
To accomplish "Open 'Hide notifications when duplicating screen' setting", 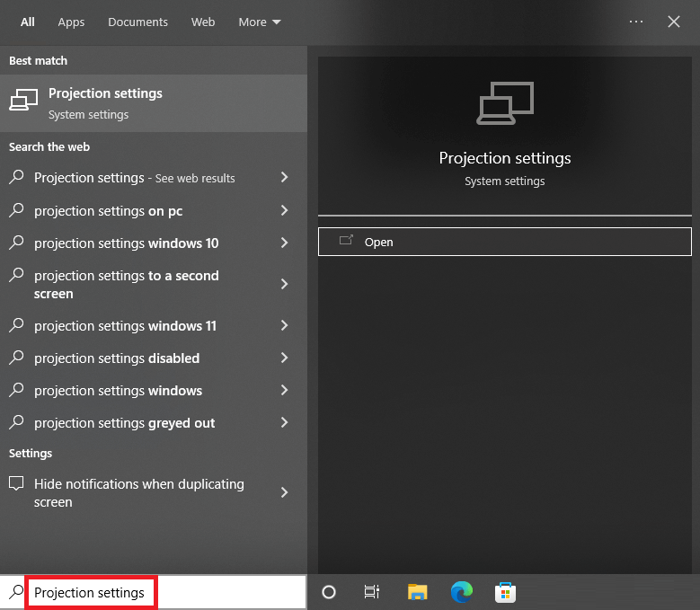I will click(154, 492).
